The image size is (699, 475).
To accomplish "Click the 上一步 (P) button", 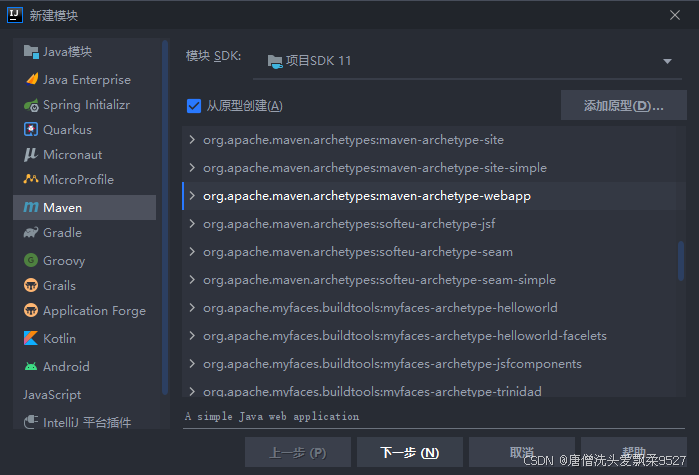I will (298, 452).
